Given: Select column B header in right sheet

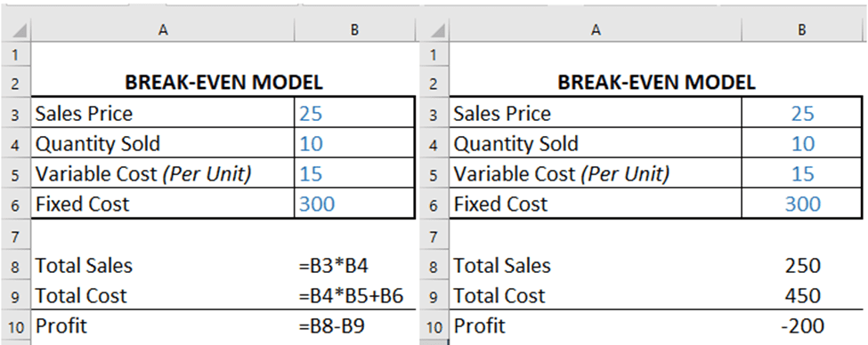Looking at the screenshot, I should (802, 30).
